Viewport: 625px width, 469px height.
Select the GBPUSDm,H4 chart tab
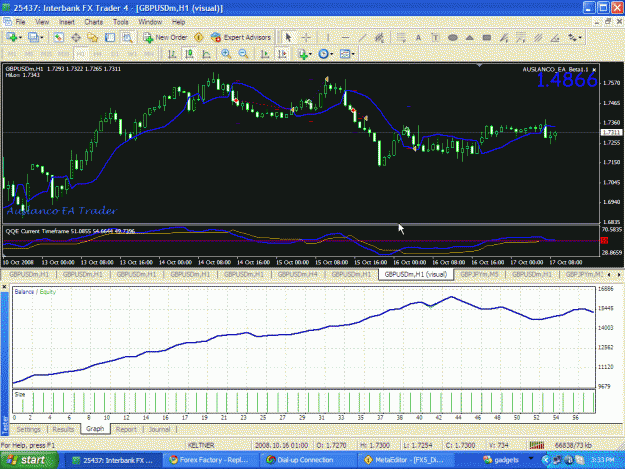[297, 274]
